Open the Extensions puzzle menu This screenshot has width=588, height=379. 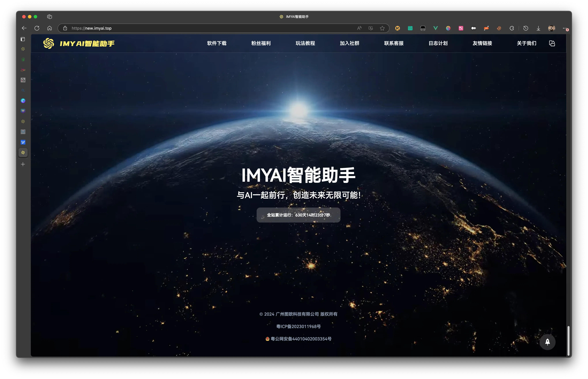[512, 28]
